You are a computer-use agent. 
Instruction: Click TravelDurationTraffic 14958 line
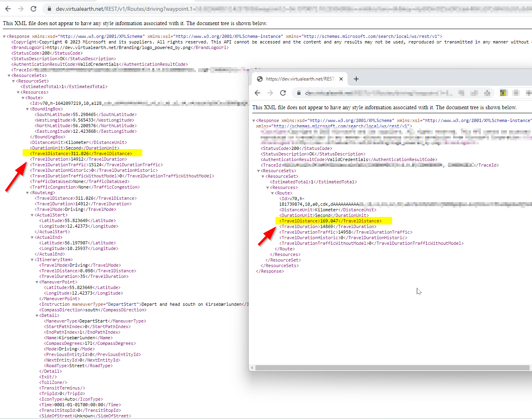[346, 232]
